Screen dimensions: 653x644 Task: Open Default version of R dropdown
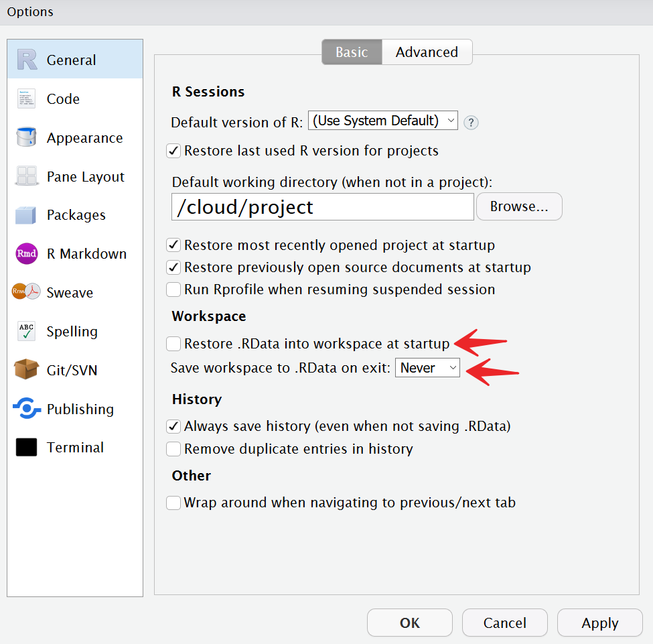pyautogui.click(x=382, y=121)
